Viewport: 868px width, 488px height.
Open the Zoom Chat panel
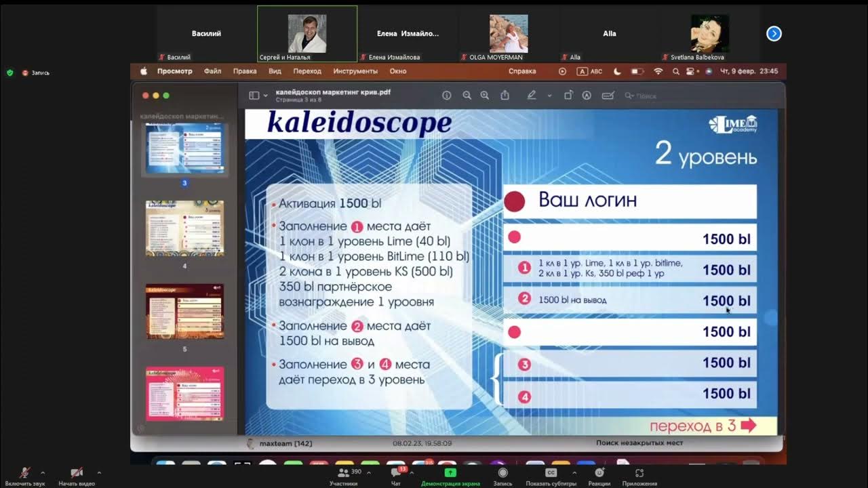(397, 476)
